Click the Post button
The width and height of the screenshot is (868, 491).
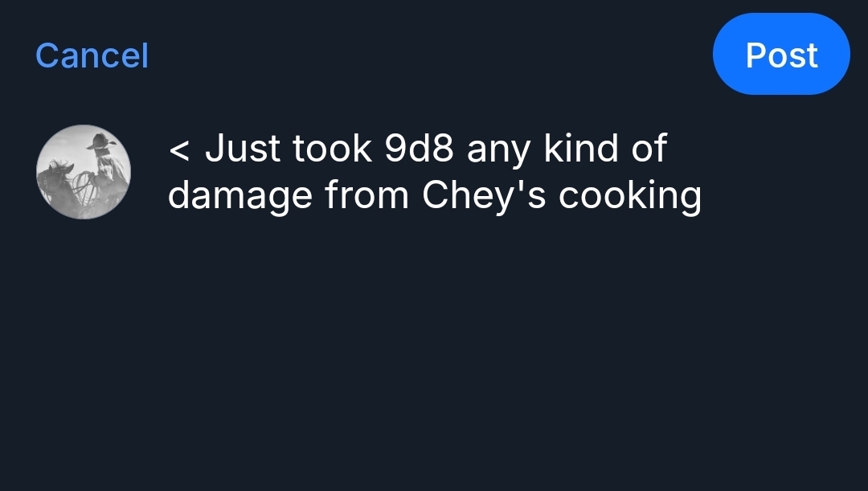pyautogui.click(x=780, y=55)
